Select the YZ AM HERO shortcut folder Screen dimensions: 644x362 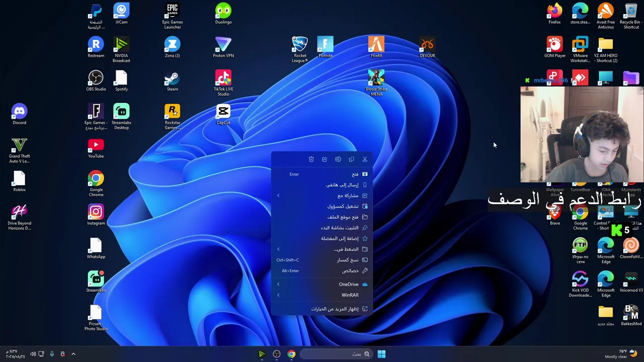(606, 50)
